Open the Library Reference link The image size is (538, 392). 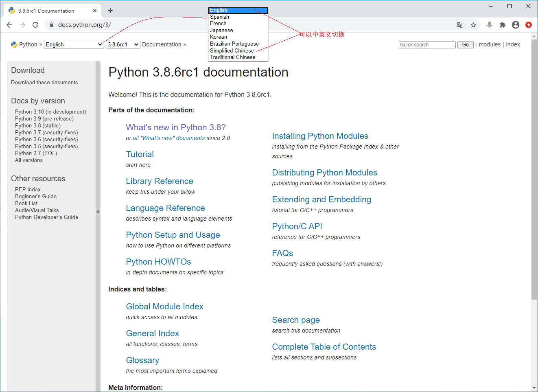coord(160,181)
